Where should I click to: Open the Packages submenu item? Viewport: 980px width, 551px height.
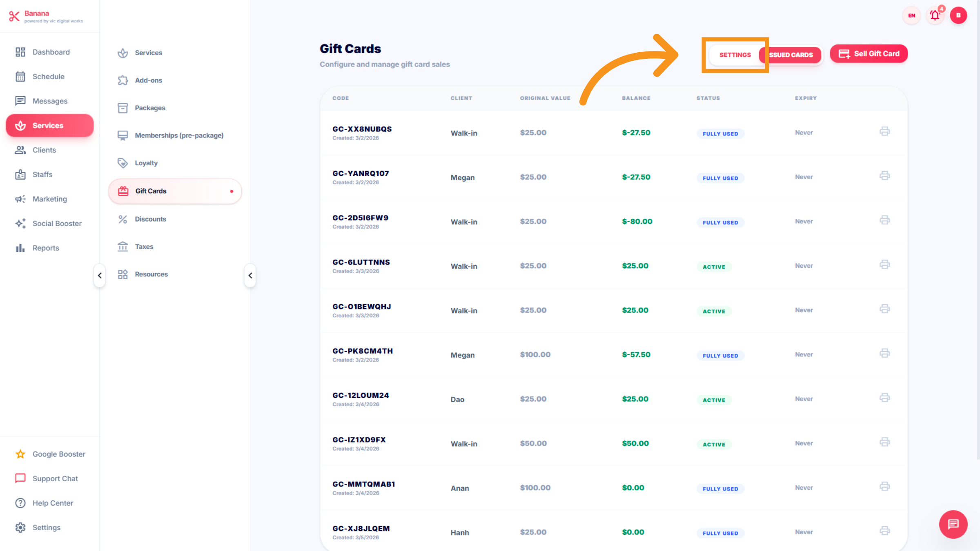coord(150,108)
